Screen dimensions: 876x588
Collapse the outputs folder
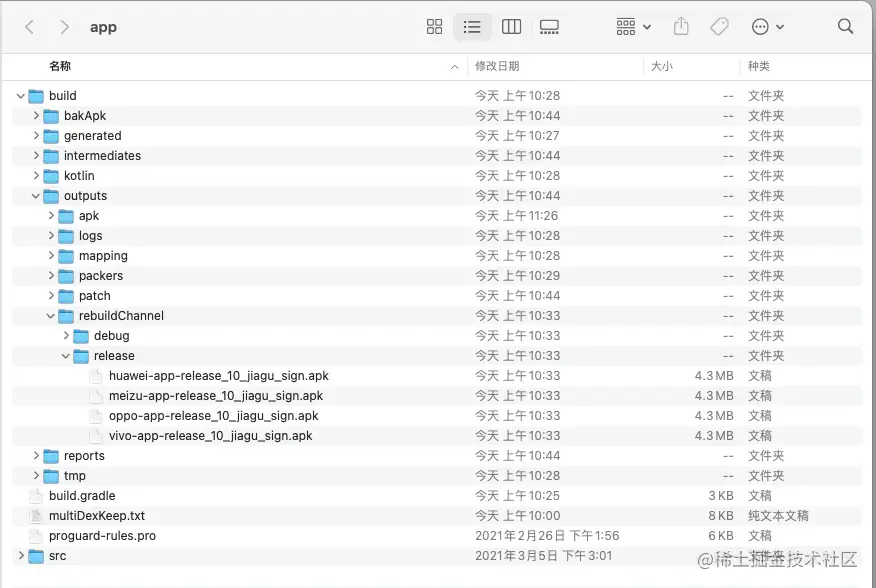coord(36,196)
